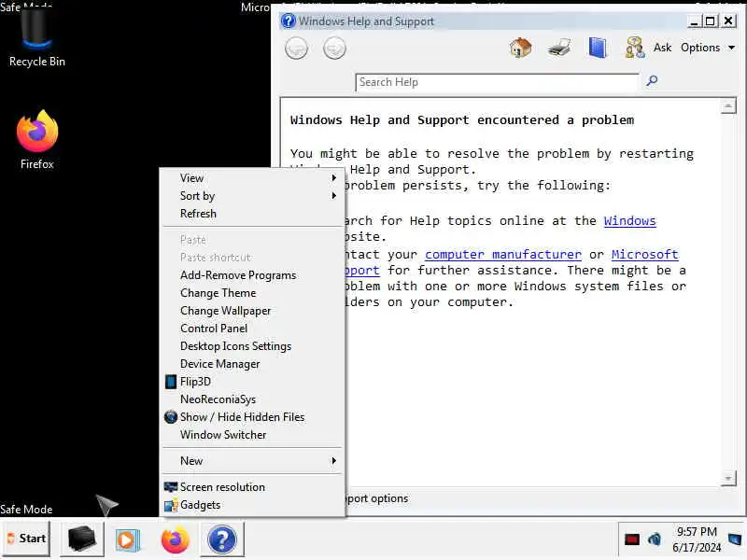Open Browse Help book icon
Screen dimensions: 747x560
pyautogui.click(x=598, y=49)
